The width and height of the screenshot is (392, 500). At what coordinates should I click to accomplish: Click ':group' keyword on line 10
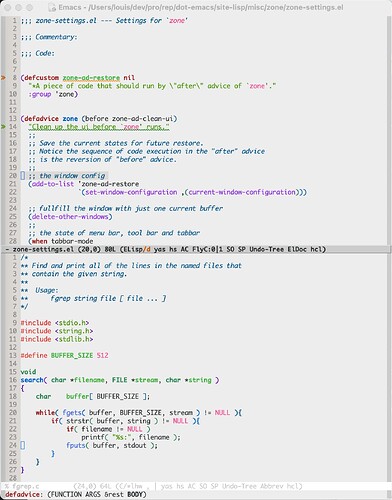click(40, 94)
